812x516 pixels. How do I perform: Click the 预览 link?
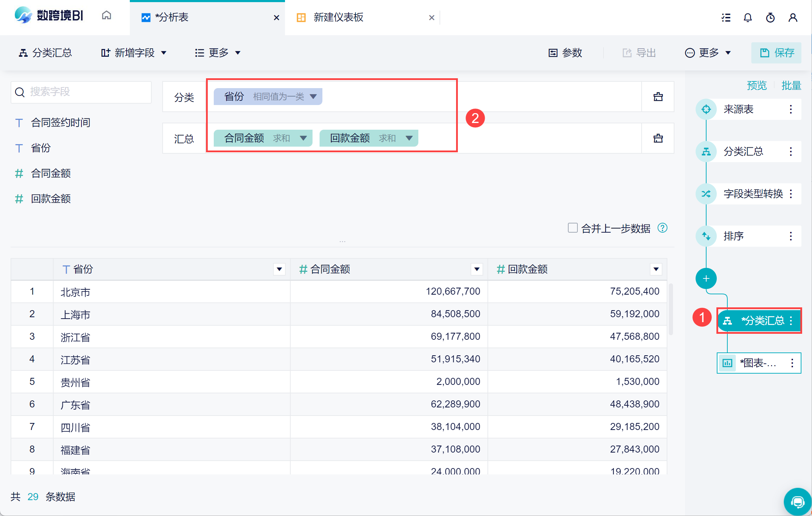[x=757, y=85]
